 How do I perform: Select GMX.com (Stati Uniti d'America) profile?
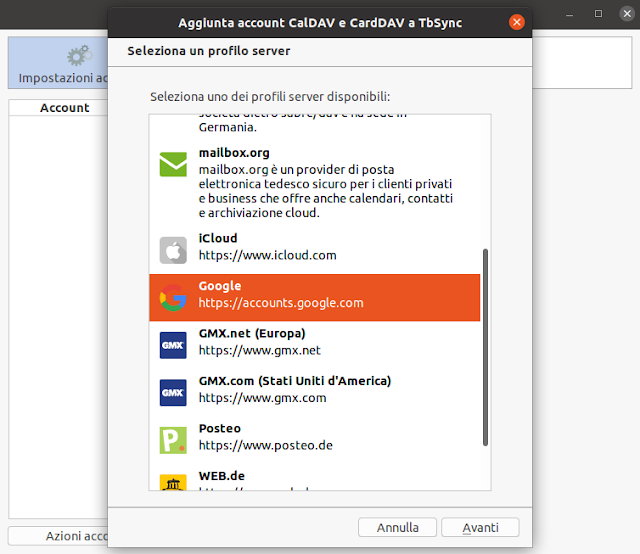click(314, 392)
